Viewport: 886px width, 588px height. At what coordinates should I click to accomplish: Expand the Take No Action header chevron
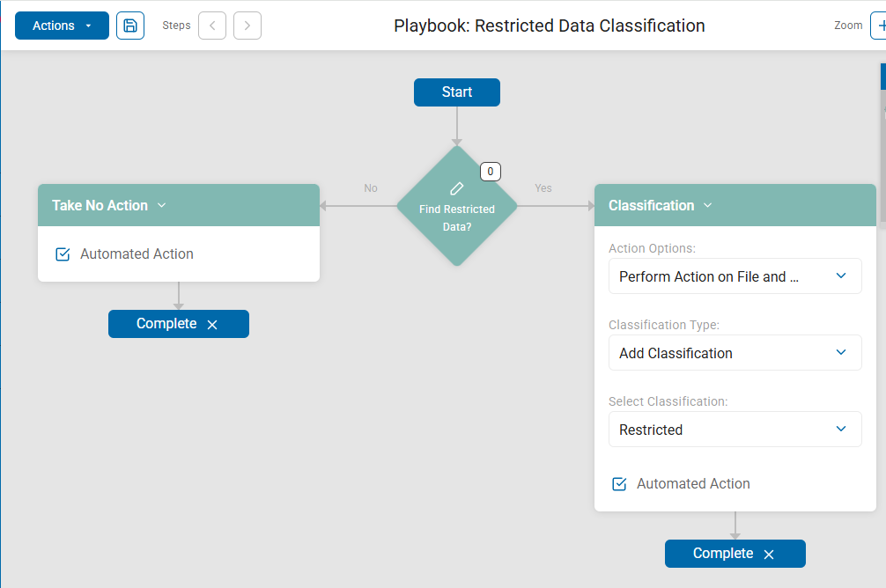(x=161, y=205)
